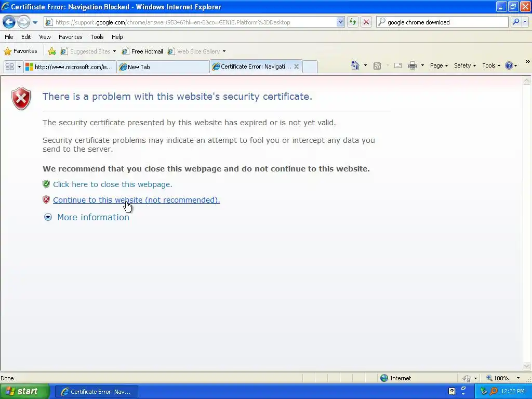Open the Page command menu
This screenshot has width=532, height=399.
pyautogui.click(x=438, y=65)
